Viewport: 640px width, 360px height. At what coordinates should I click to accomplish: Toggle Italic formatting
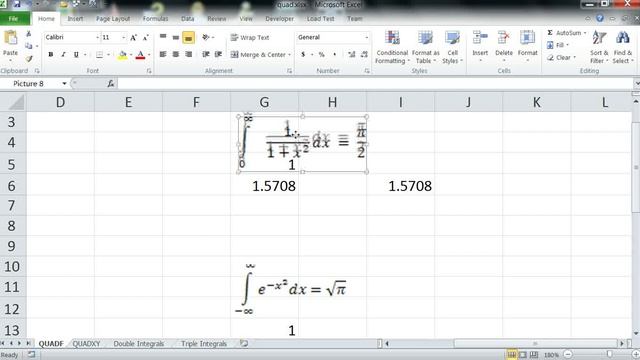63,54
